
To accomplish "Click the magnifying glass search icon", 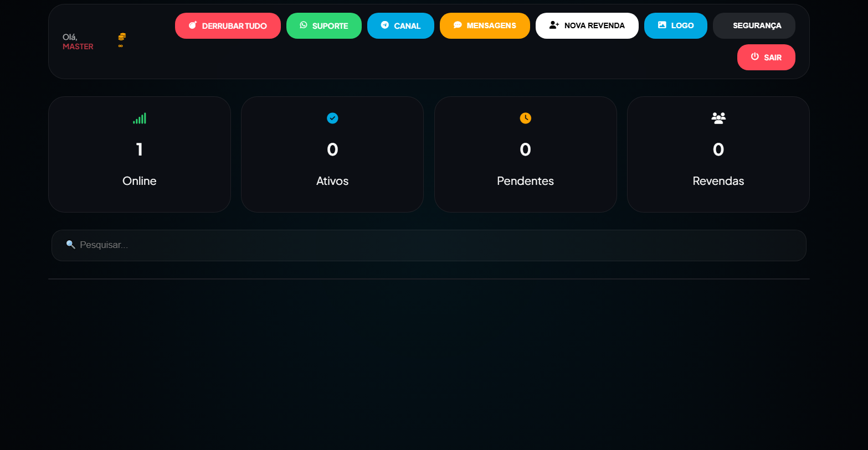I will coord(70,245).
